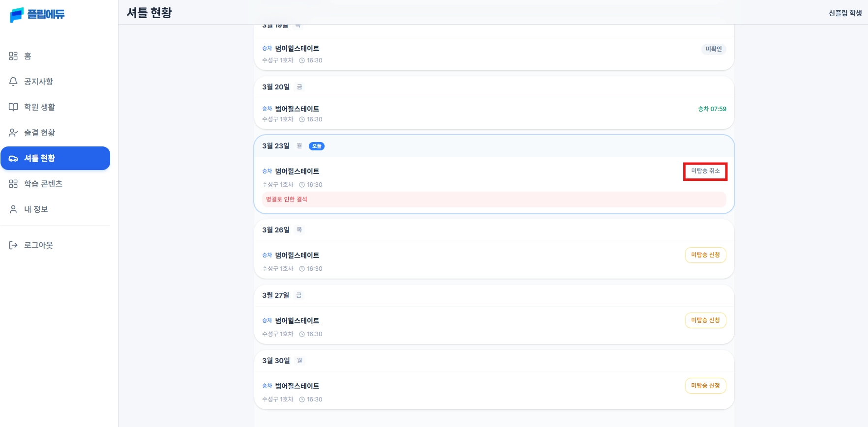This screenshot has width=868, height=427.
Task: Click the home grid icon in sidebar
Action: 13,56
